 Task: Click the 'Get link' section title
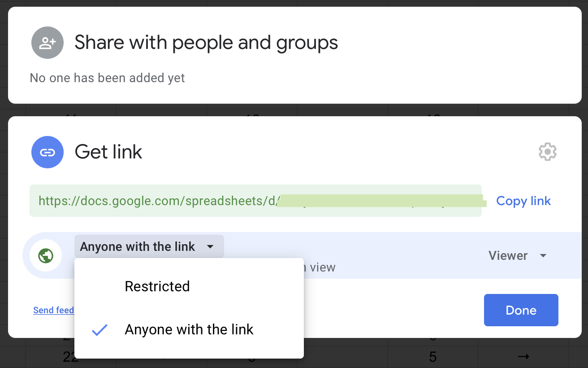click(108, 152)
